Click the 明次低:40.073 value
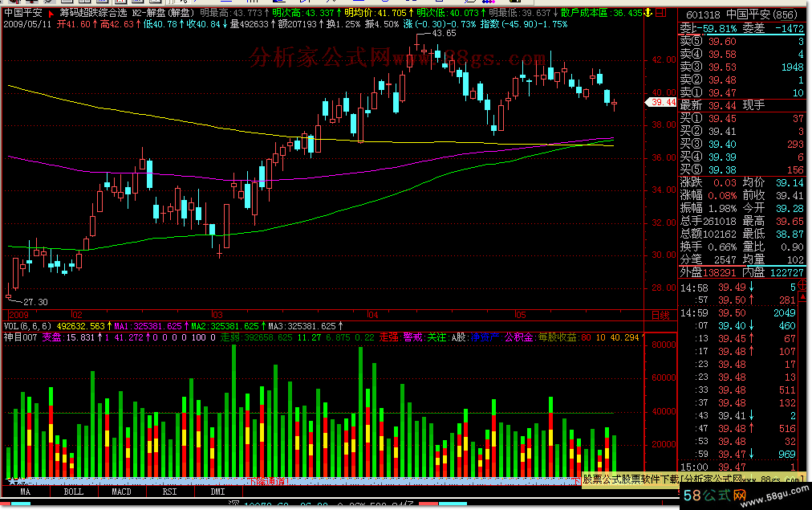Image resolution: width=812 pixels, height=510 pixels. coord(451,13)
